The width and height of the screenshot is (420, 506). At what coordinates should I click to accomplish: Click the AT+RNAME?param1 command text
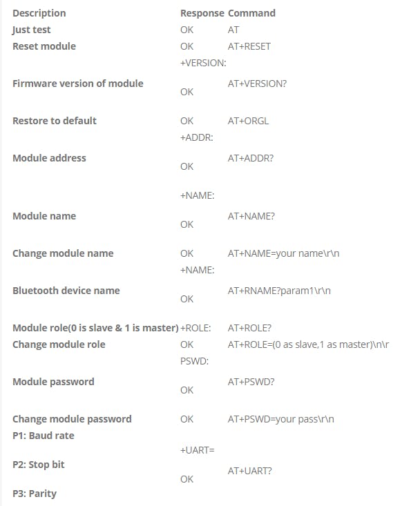pos(279,291)
